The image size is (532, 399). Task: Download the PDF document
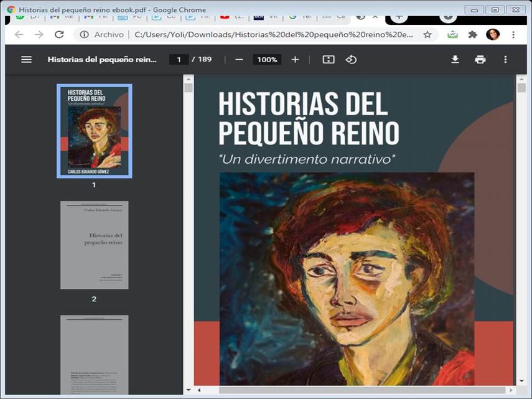[x=455, y=59]
